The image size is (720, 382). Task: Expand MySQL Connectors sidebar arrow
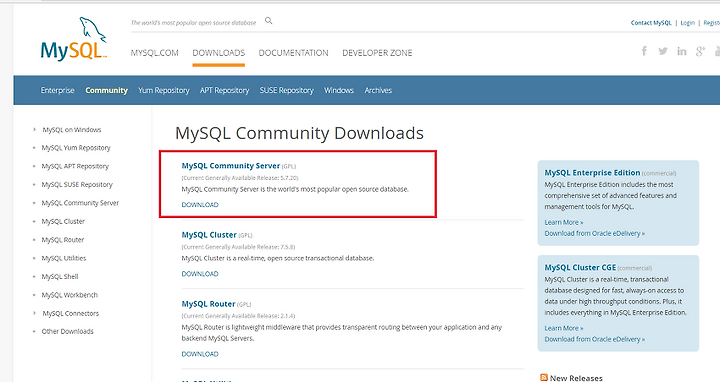click(x=34, y=313)
